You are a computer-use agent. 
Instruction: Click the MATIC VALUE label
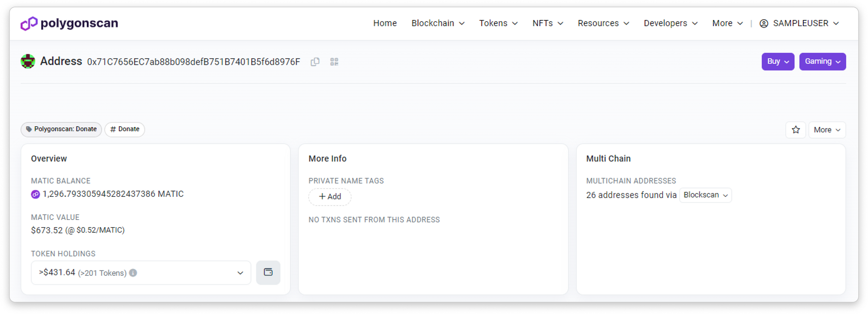coord(55,217)
